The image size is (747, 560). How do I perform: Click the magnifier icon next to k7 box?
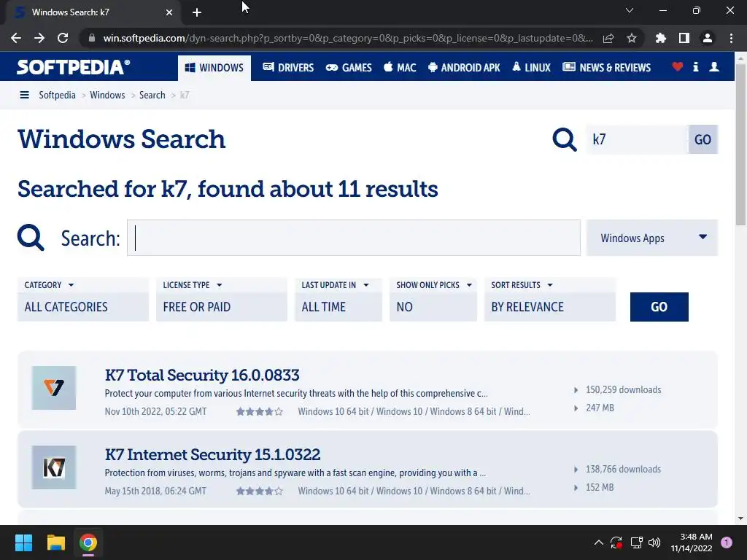coord(565,139)
